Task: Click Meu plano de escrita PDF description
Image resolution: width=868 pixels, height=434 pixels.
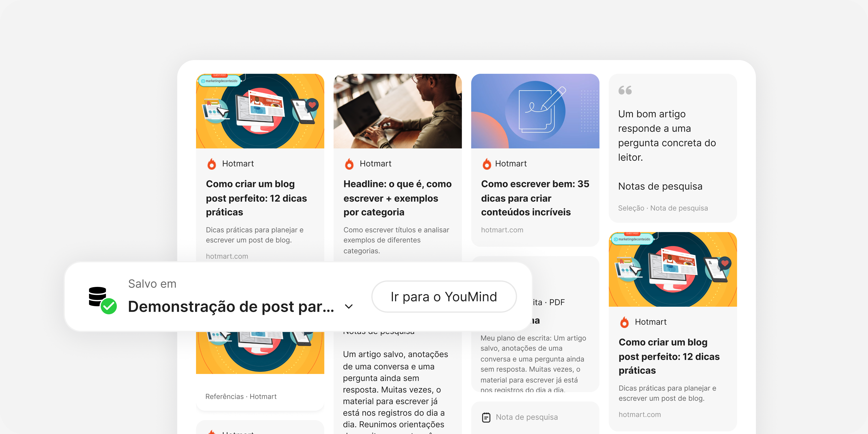Action: (533, 364)
